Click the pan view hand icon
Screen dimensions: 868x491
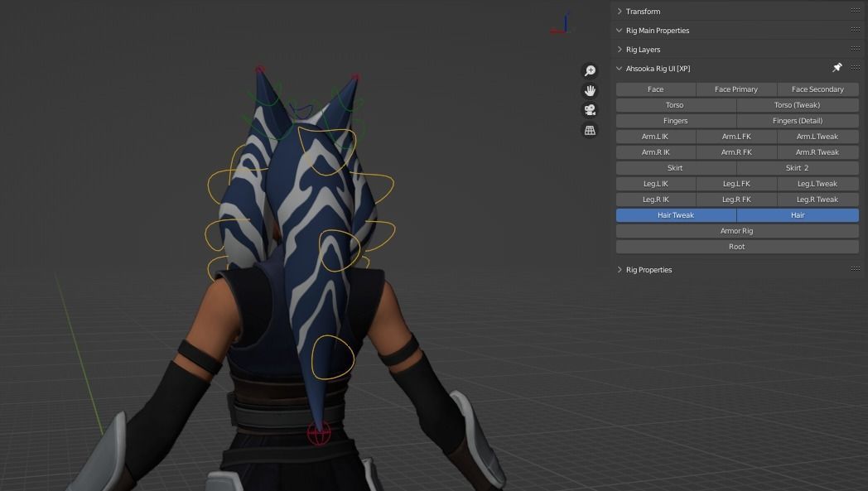point(590,90)
